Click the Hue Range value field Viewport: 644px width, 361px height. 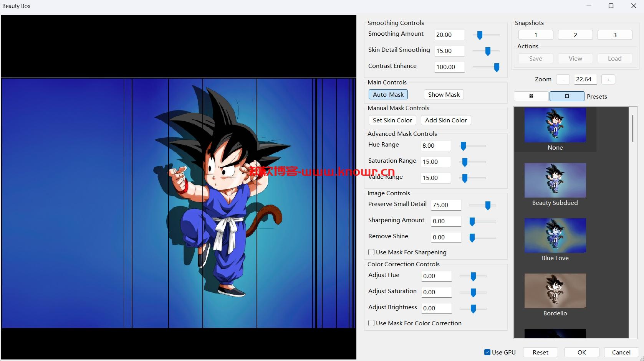pyautogui.click(x=435, y=146)
